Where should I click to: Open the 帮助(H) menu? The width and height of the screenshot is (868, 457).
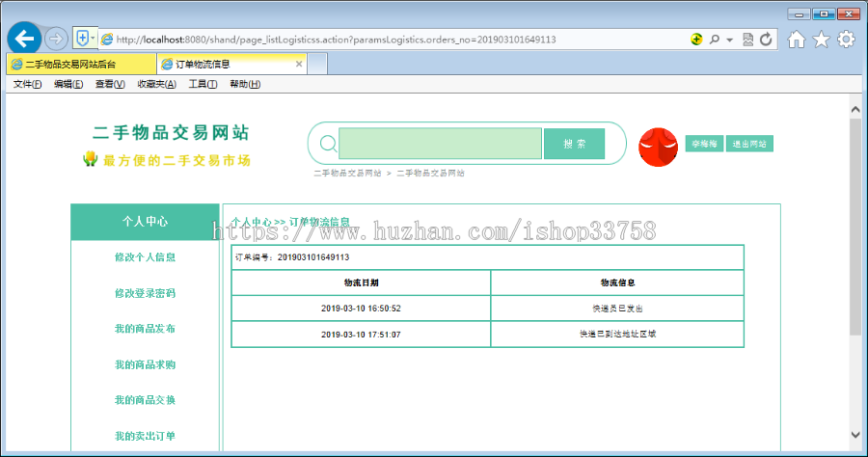tap(245, 84)
